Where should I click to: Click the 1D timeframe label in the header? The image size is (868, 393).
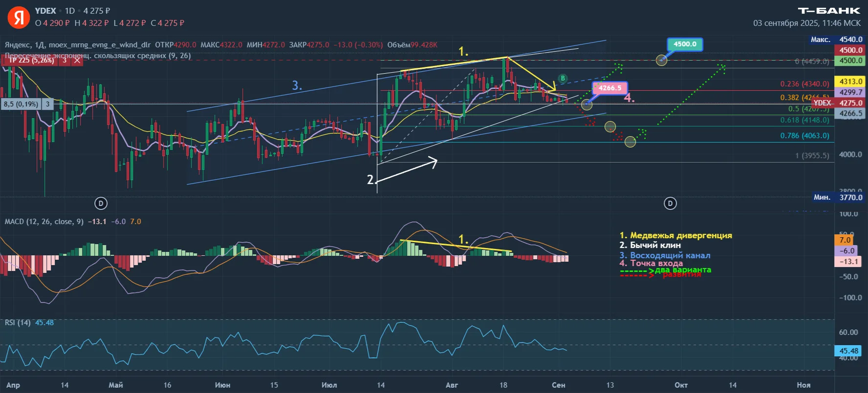pyautogui.click(x=70, y=11)
